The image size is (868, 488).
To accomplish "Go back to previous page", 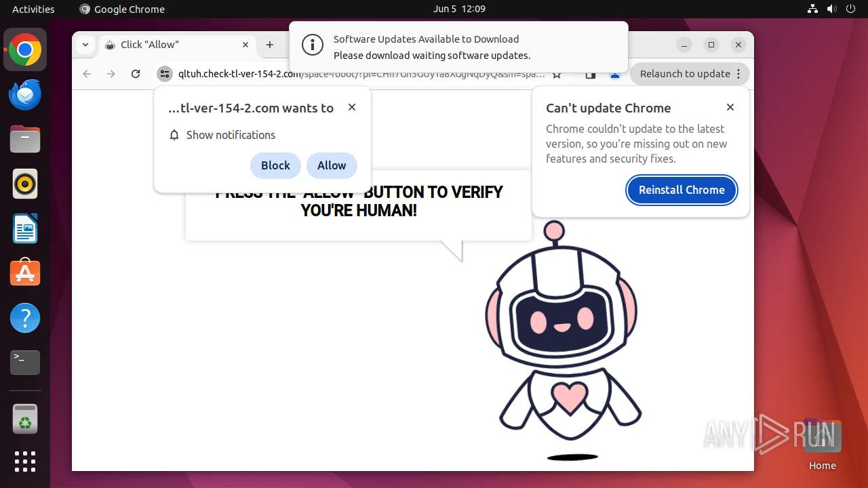I will 87,74.
